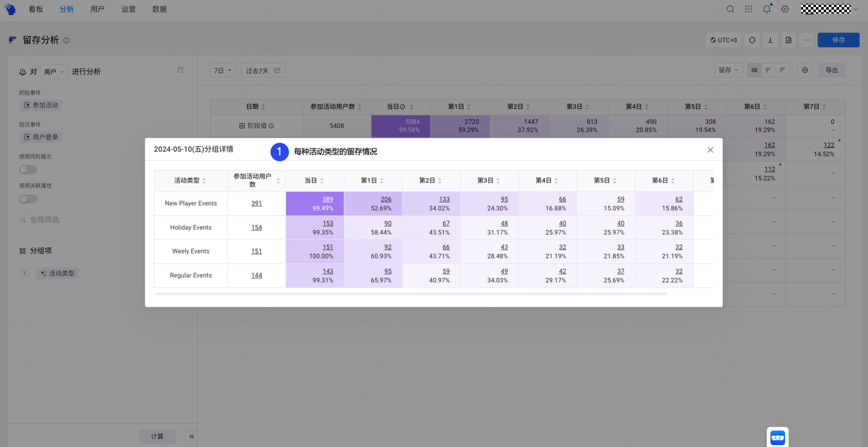Image resolution: width=868 pixels, height=447 pixels.
Task: Click the 导出 button
Action: click(x=832, y=70)
